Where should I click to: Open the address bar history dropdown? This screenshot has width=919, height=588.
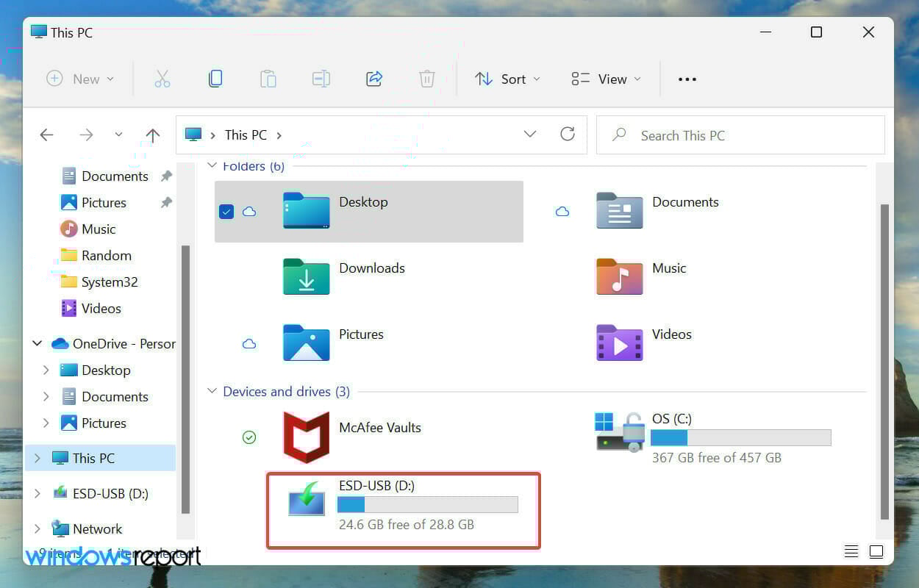click(x=530, y=135)
